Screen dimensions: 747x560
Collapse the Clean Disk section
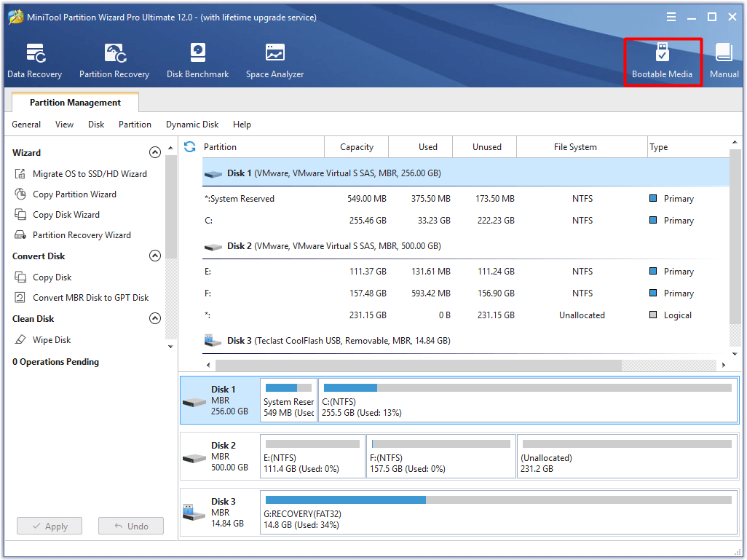tap(154, 319)
